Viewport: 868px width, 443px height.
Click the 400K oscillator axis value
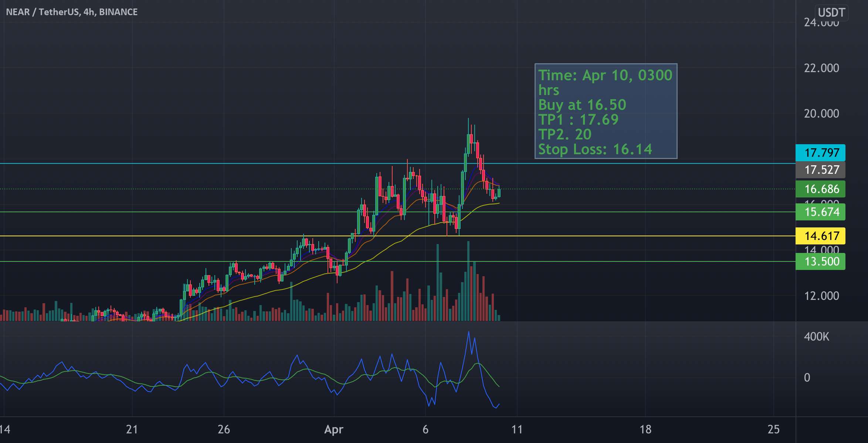(817, 337)
